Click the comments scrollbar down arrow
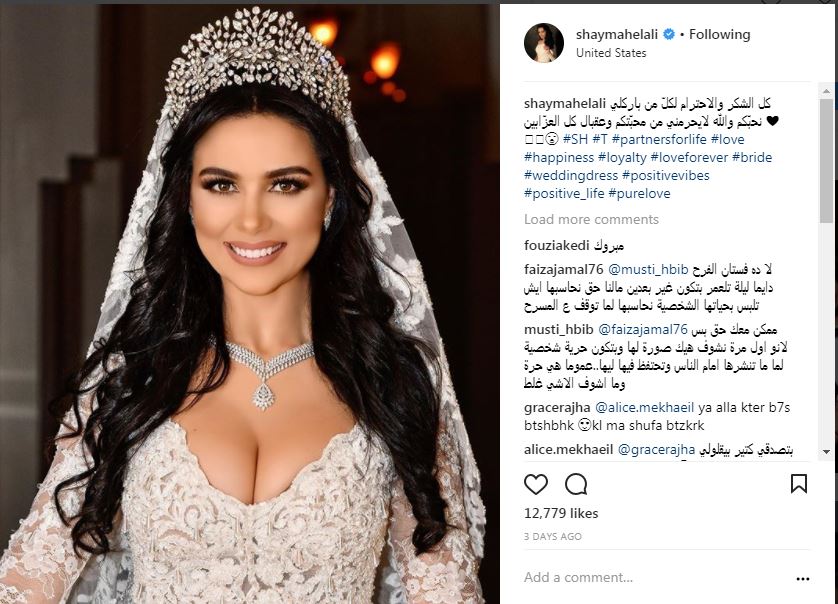The height and width of the screenshot is (604, 838). [826, 452]
